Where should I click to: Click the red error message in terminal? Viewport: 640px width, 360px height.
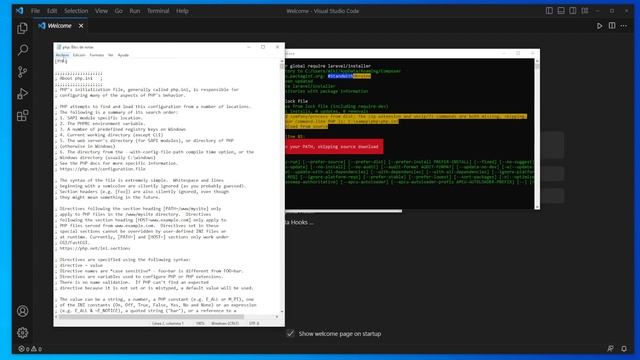pos(334,147)
